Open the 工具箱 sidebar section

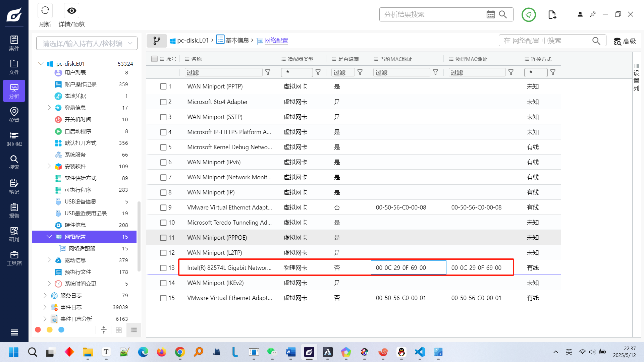click(x=14, y=258)
